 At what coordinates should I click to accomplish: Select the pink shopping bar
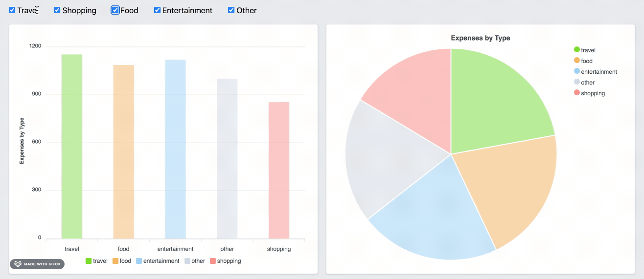coord(279,171)
